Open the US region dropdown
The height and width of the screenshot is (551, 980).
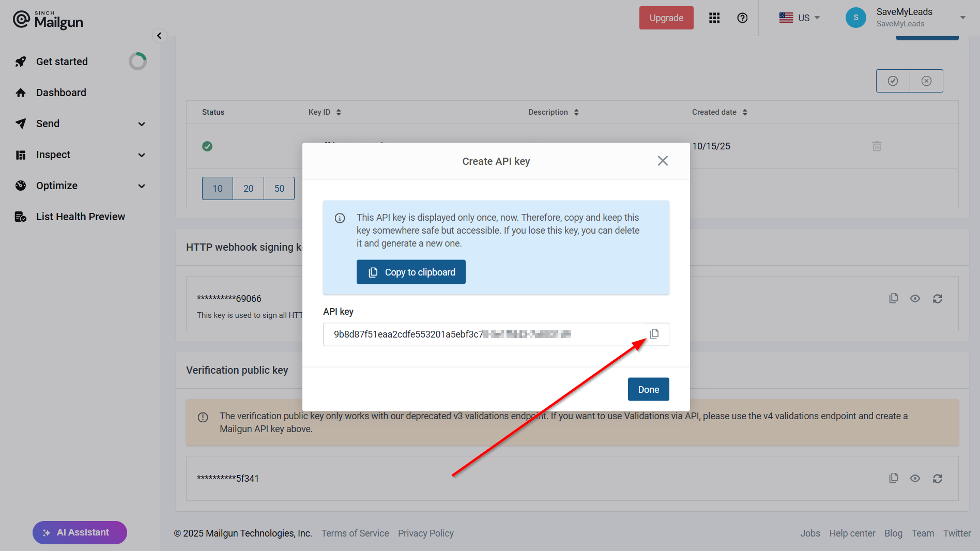[x=799, y=18]
